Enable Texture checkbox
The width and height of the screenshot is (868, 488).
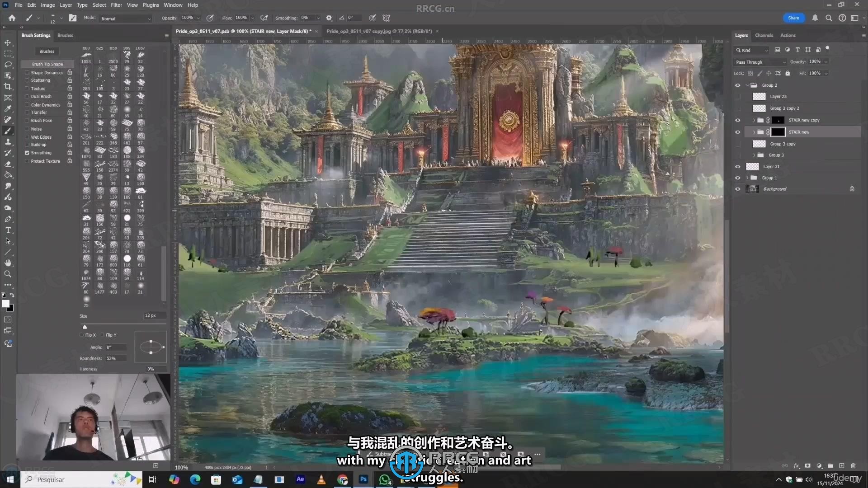(27, 89)
